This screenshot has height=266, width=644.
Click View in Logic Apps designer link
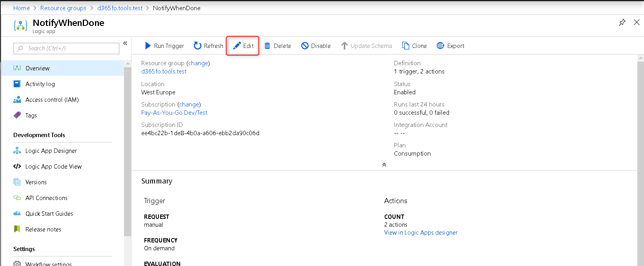[421, 233]
